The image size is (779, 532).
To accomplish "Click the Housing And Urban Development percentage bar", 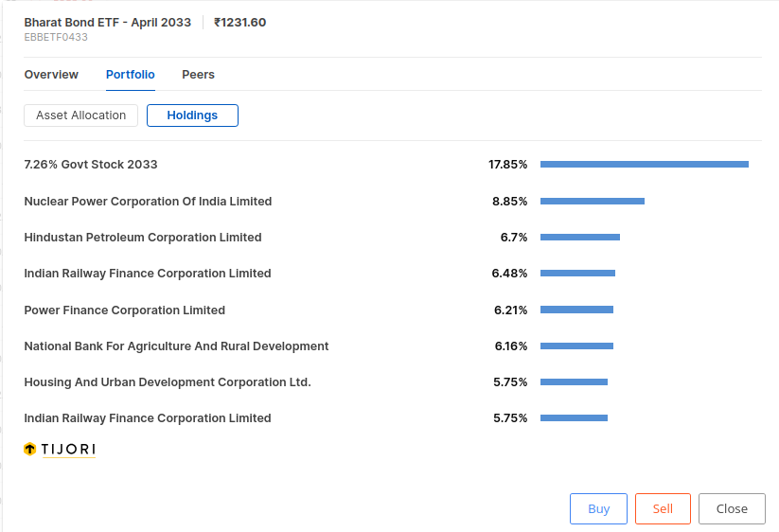I will click(574, 382).
